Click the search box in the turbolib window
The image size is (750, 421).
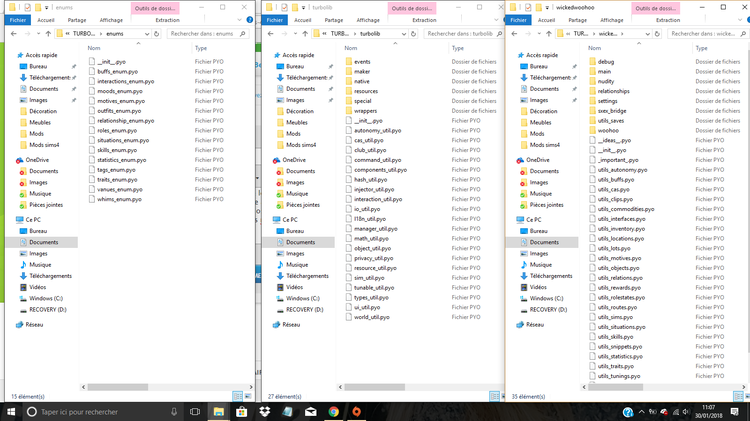click(x=463, y=33)
